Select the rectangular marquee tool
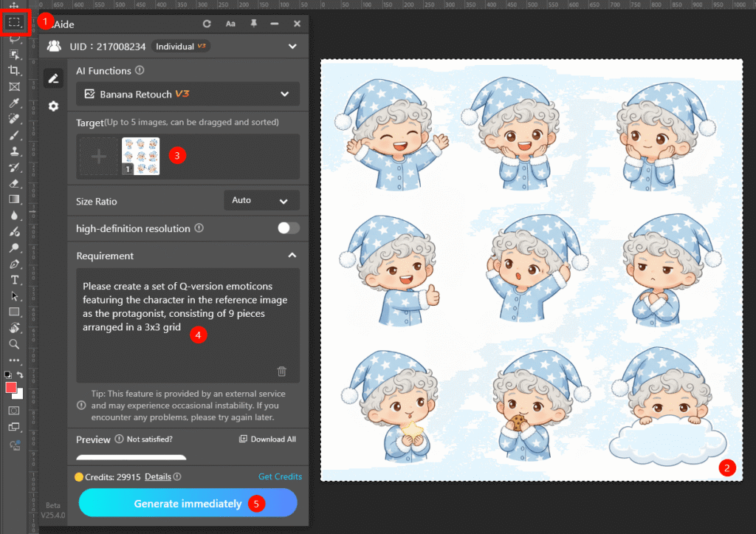This screenshot has height=534, width=756. (13, 22)
